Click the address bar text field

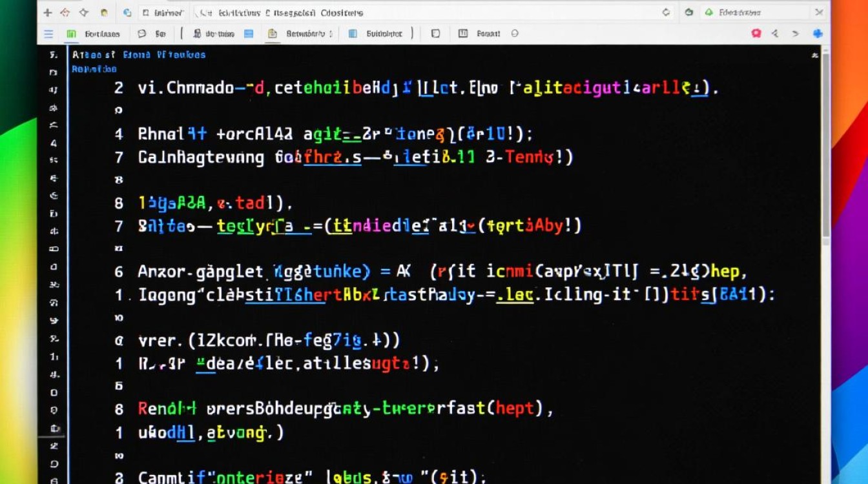point(420,12)
